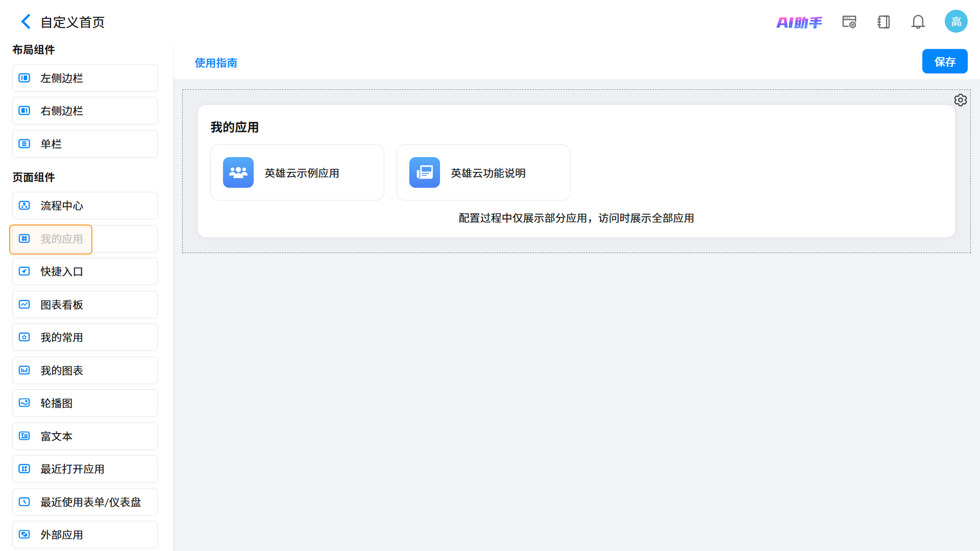Select the 单栏 layout component
Image resolution: width=980 pixels, height=551 pixels.
tap(85, 144)
